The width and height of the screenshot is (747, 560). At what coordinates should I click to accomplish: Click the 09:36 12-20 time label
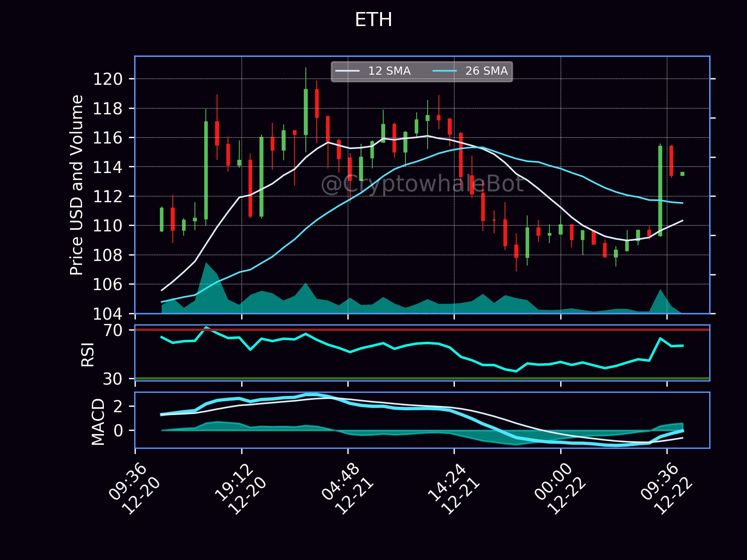click(x=134, y=489)
